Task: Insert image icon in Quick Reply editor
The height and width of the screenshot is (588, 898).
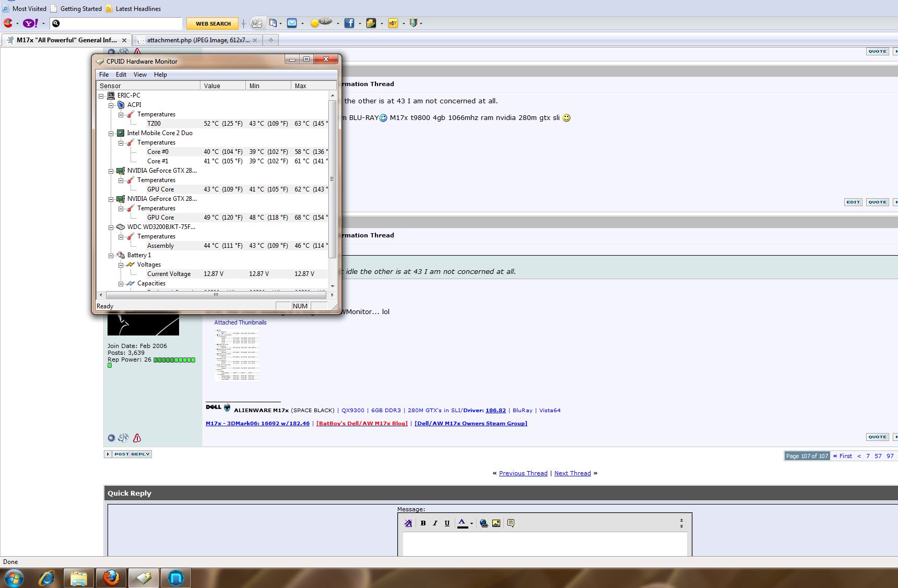Action: (x=497, y=523)
